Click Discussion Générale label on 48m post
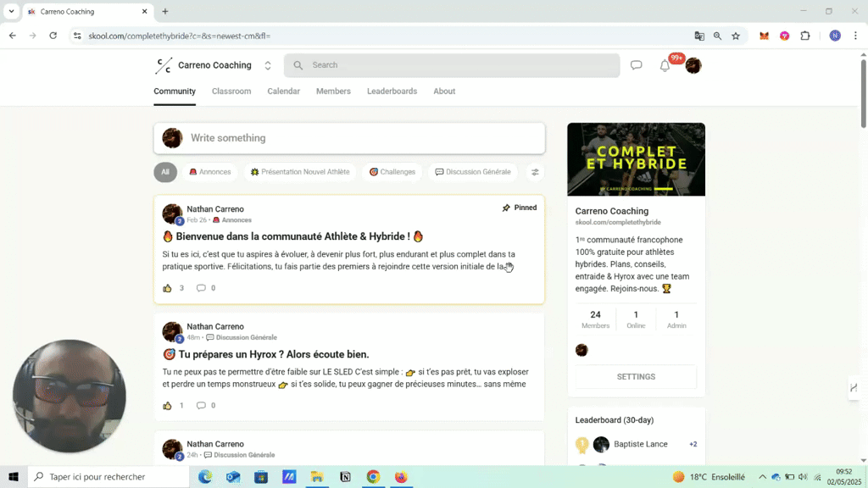The width and height of the screenshot is (868, 488). (242, 337)
